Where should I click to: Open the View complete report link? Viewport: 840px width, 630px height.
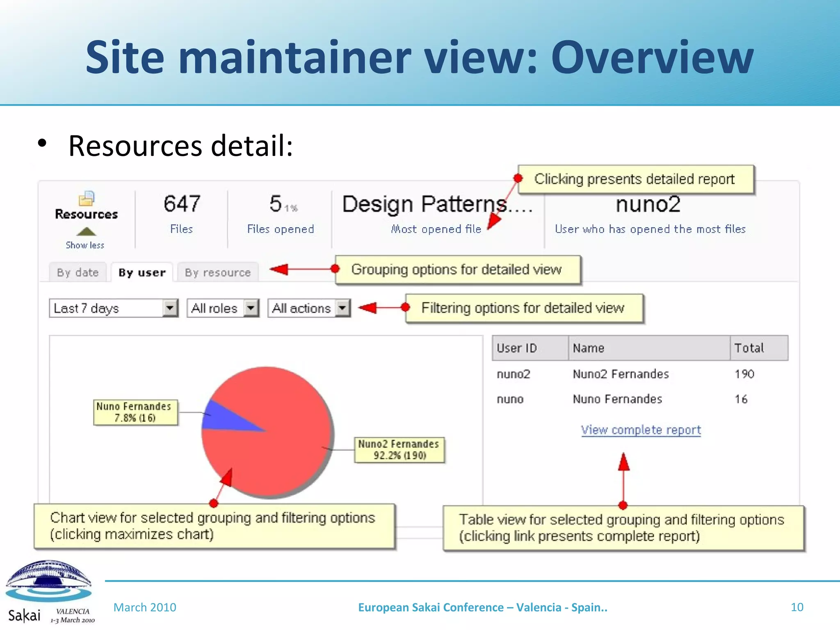[641, 430]
